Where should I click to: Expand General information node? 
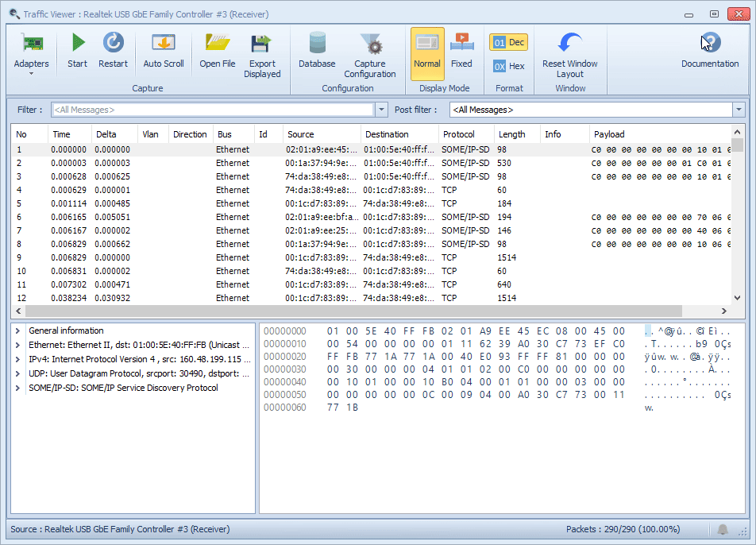point(17,330)
